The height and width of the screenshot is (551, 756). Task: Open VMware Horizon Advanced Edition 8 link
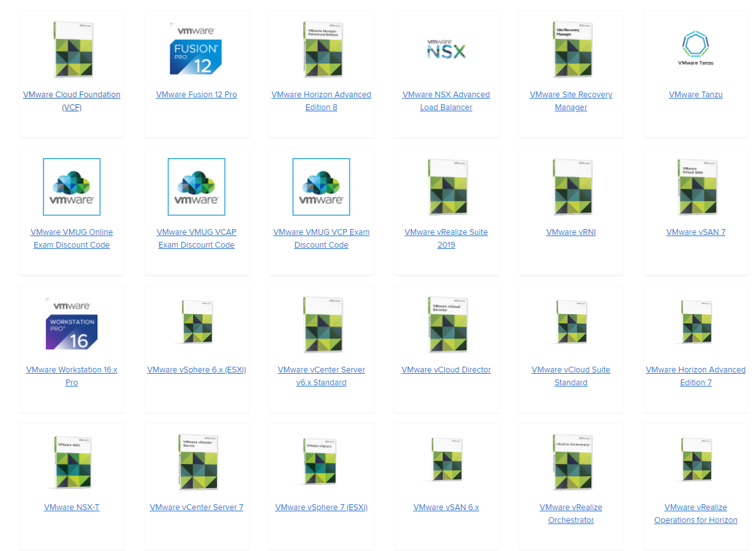(321, 100)
